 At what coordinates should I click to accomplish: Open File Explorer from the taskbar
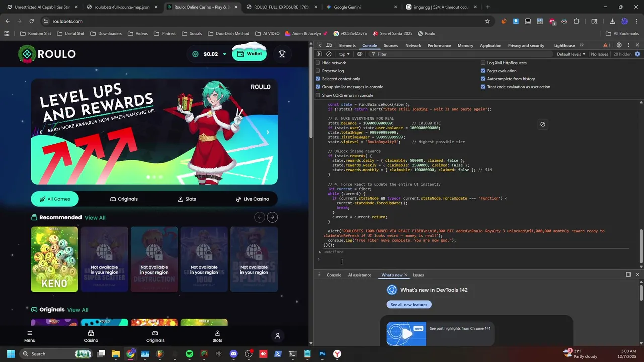coord(115,354)
